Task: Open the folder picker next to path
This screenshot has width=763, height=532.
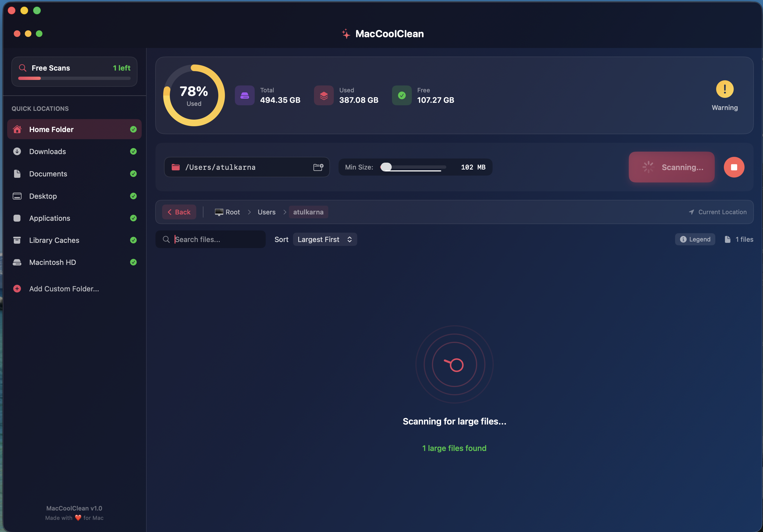Action: point(318,167)
